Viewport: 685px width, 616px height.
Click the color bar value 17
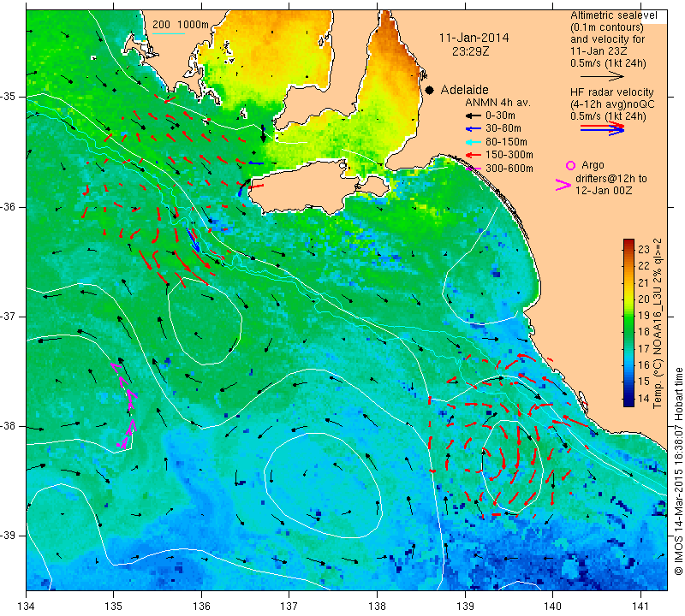click(x=644, y=349)
